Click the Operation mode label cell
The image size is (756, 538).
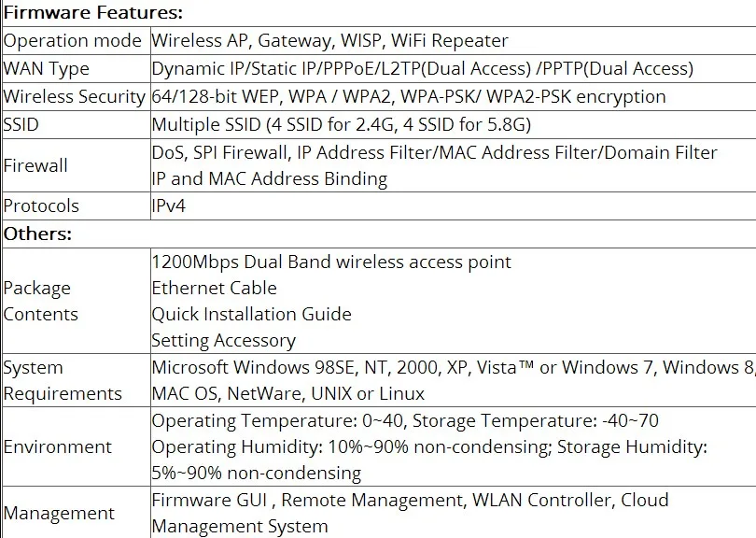[73, 41]
